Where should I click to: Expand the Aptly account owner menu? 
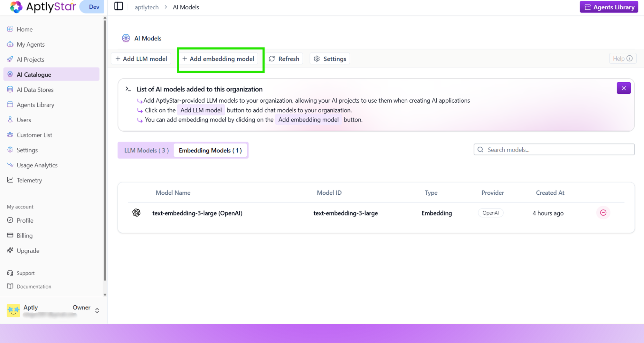97,310
